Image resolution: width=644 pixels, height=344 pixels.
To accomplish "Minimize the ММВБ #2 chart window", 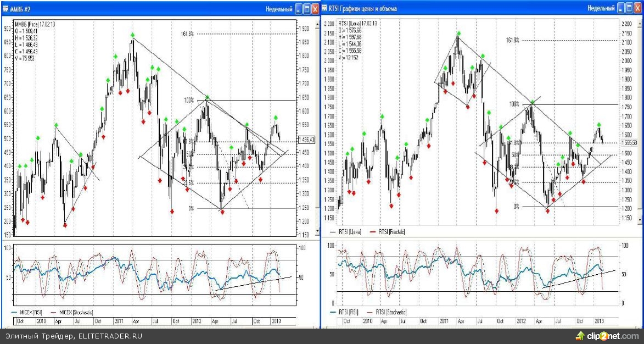I will (298, 9).
